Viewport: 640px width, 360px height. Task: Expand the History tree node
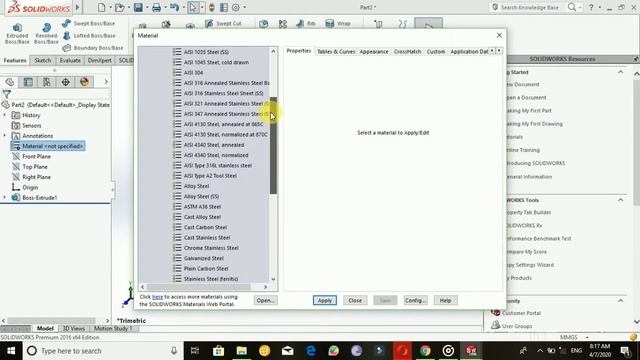5,115
